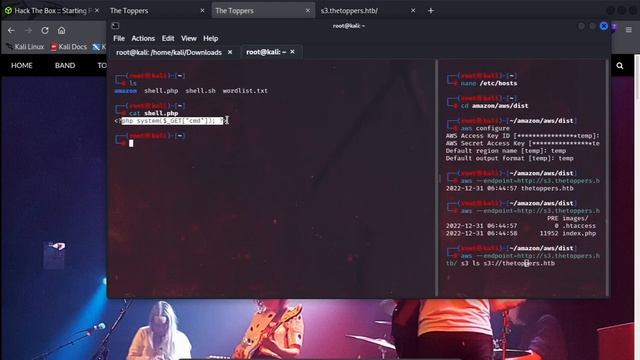
Task: Open the terminal View menu
Action: coord(189,38)
